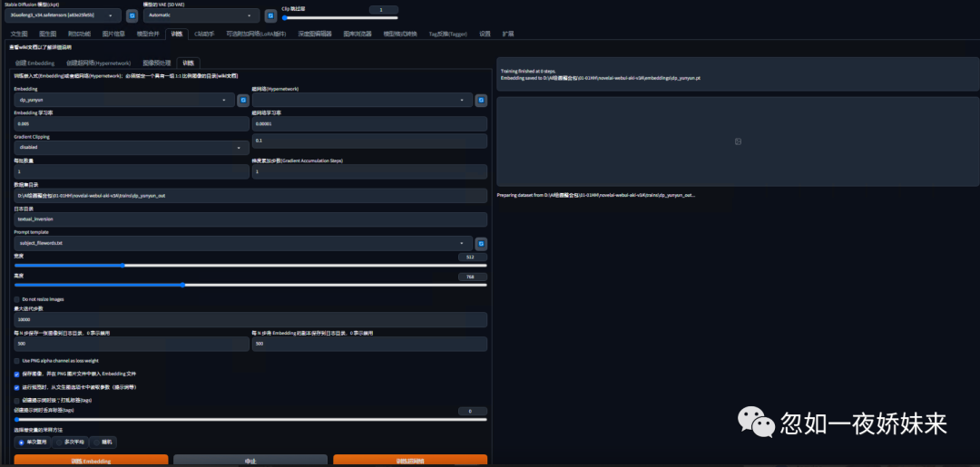Click the width number box 512
980x467 pixels.
coord(473,258)
